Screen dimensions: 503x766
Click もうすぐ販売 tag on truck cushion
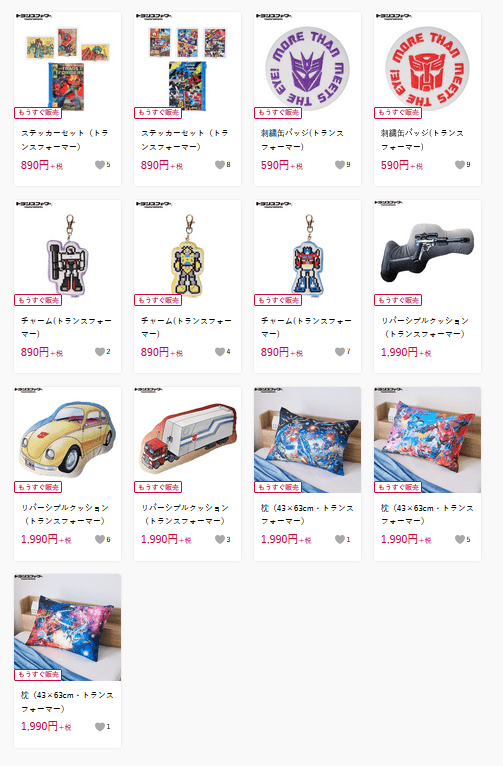coord(158,487)
